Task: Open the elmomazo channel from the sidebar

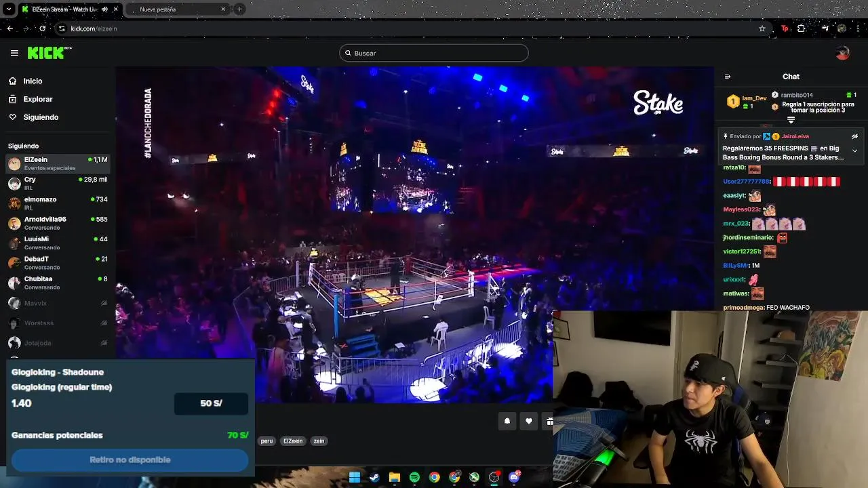Action: point(58,203)
